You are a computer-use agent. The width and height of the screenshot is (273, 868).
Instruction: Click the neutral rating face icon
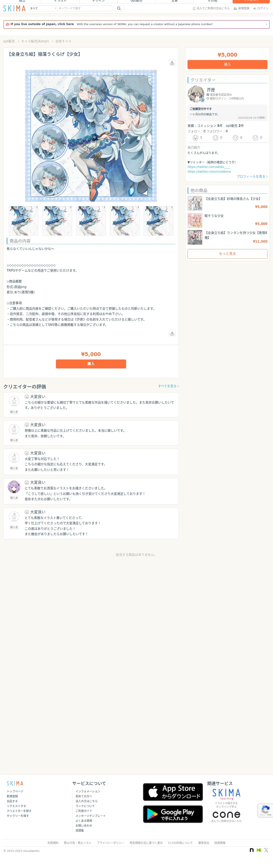236,138
